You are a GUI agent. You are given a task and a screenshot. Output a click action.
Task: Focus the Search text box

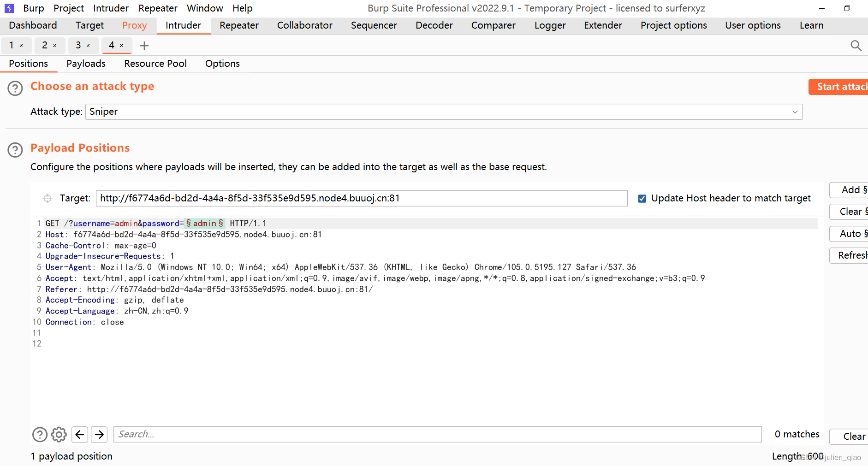click(437, 434)
